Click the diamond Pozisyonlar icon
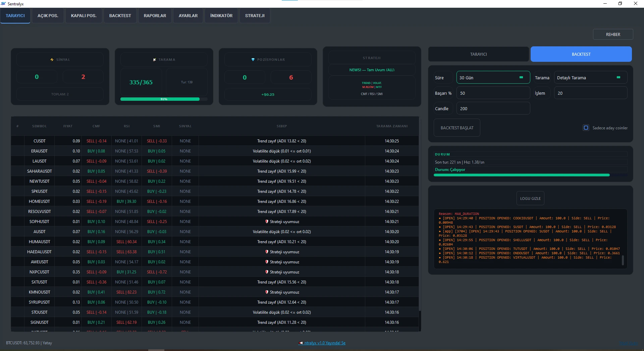Screen dimensions: 644x351 (x=253, y=60)
